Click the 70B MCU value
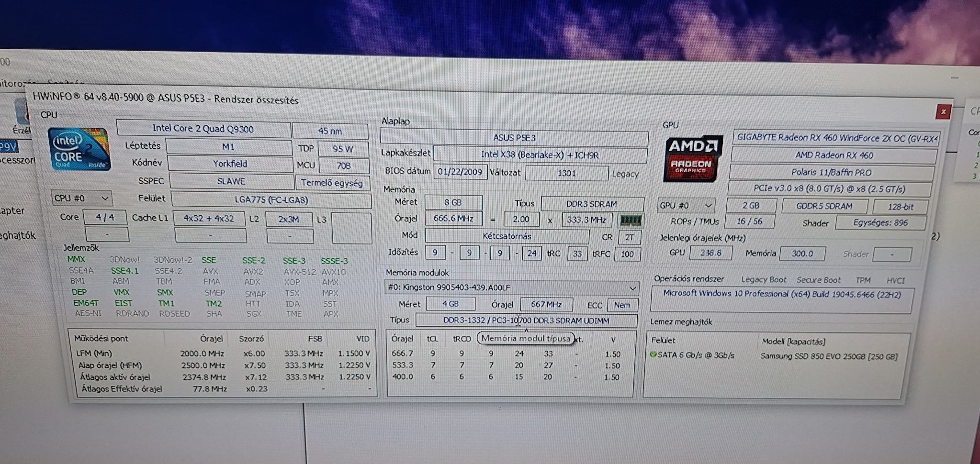The width and height of the screenshot is (980, 464). 344,166
